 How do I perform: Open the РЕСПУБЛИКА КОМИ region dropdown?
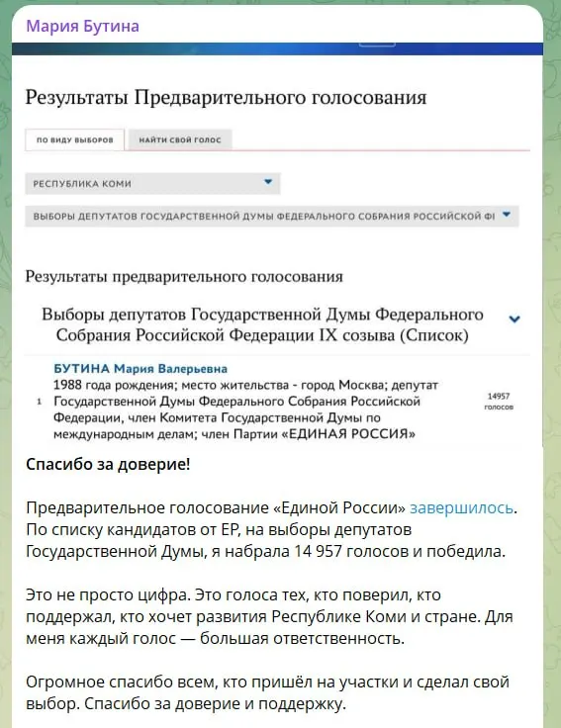pos(152,183)
